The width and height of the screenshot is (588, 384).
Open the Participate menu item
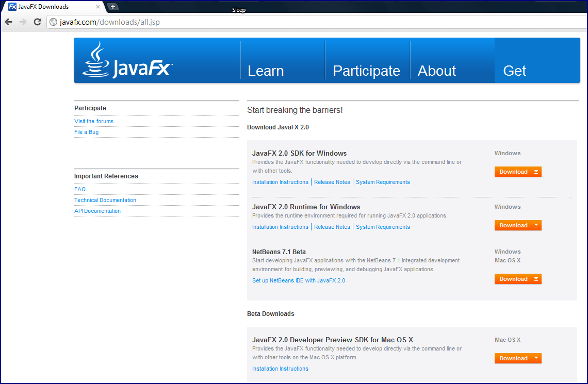366,71
